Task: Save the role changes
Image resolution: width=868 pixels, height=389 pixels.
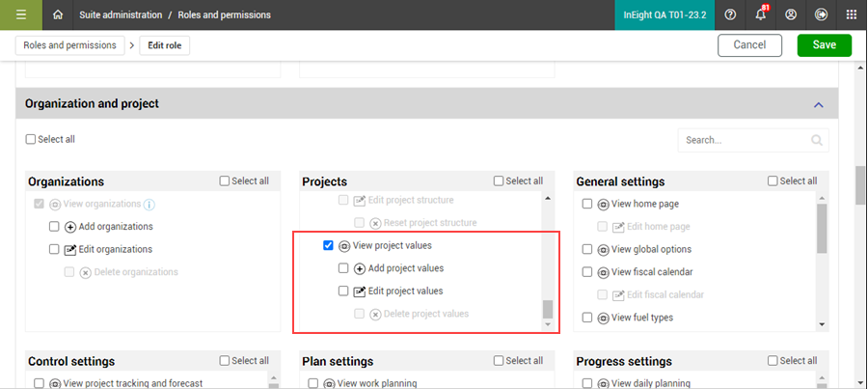Action: (x=825, y=45)
